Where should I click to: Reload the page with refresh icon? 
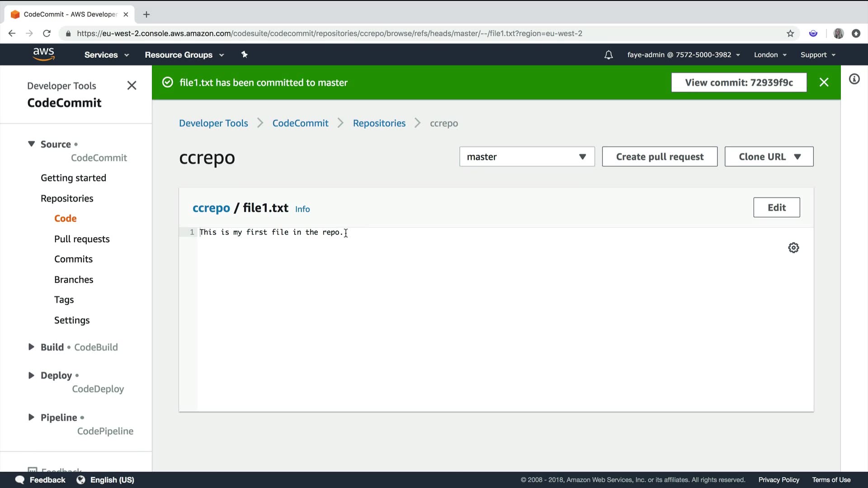point(47,33)
